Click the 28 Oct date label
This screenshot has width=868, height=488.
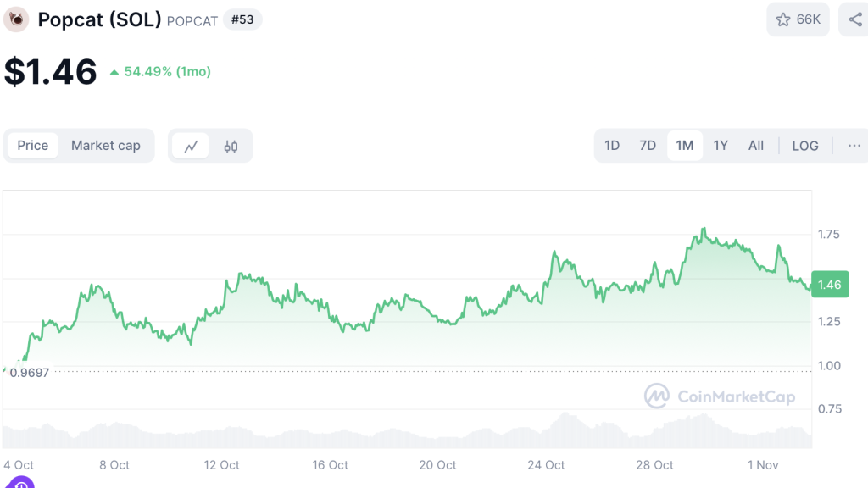tap(655, 465)
